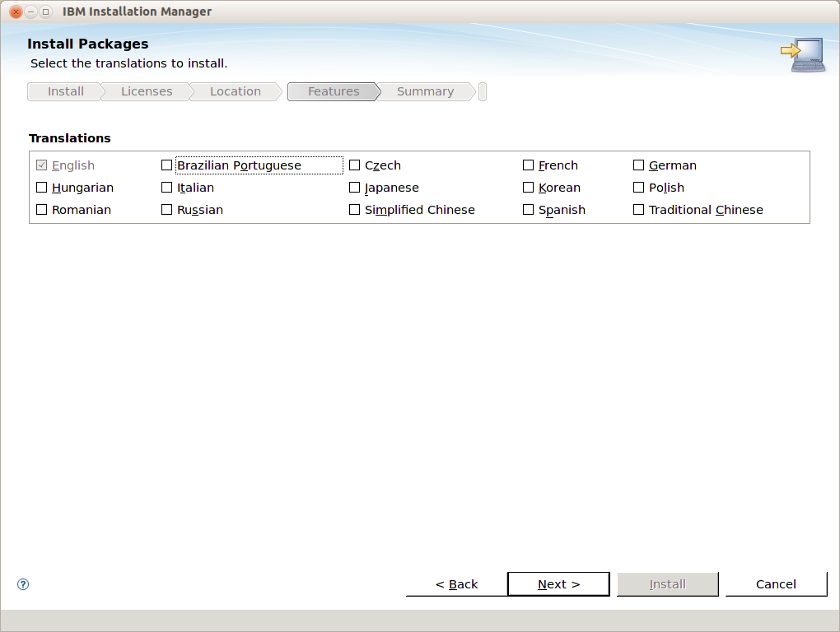Select the Korean checkbox
This screenshot has width=840, height=632.
click(528, 188)
